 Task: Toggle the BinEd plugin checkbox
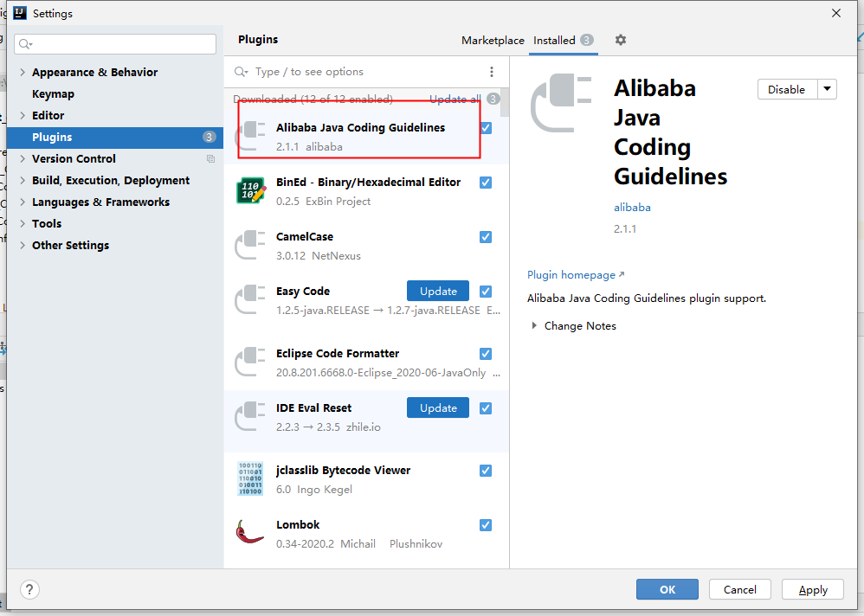pyautogui.click(x=486, y=183)
